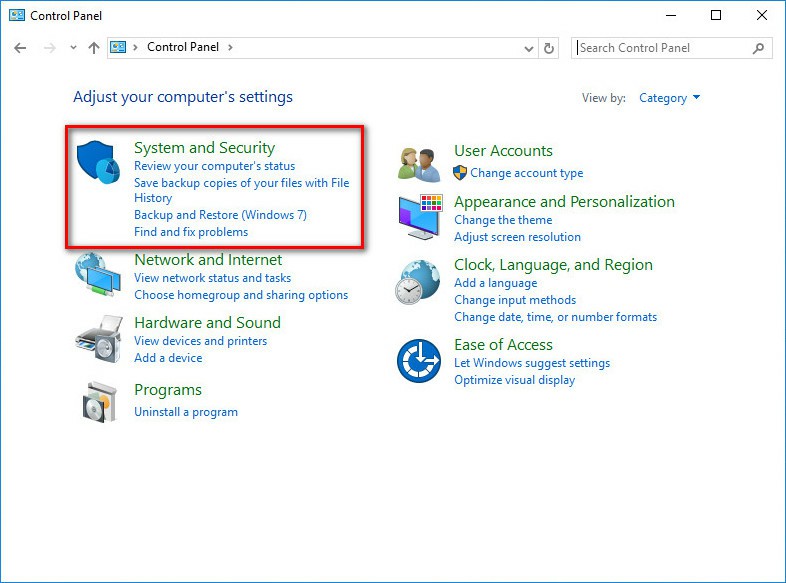The image size is (786, 583).
Task: Click the Programs disc icon
Action: (x=100, y=402)
